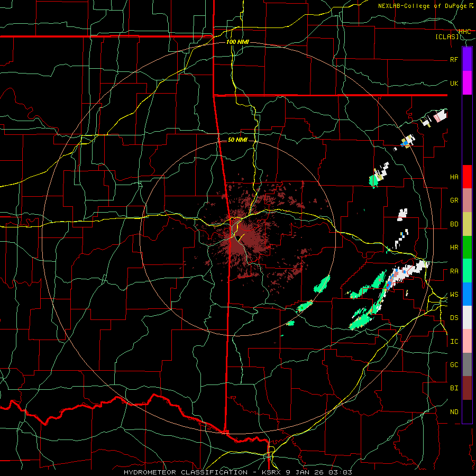Select the GR graupel legend color

[467, 200]
